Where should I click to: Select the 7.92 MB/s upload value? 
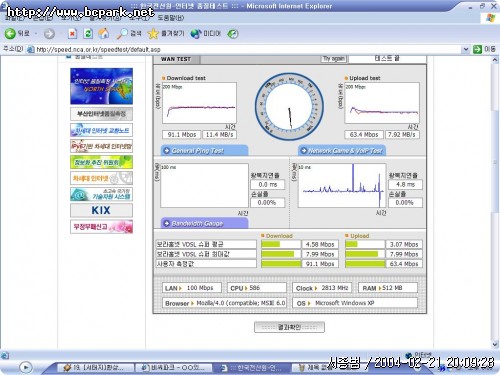coord(402,135)
